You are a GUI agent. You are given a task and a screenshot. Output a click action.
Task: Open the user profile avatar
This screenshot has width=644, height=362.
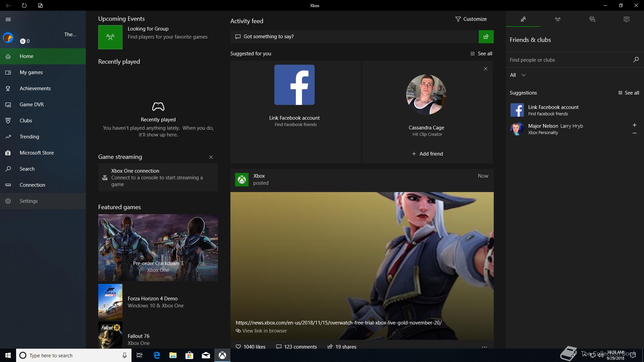8,38
